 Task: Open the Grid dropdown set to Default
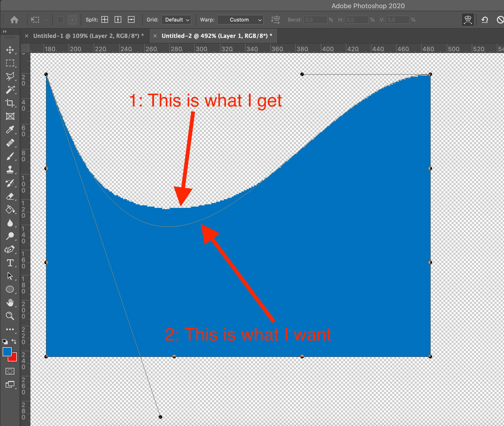pos(177,20)
